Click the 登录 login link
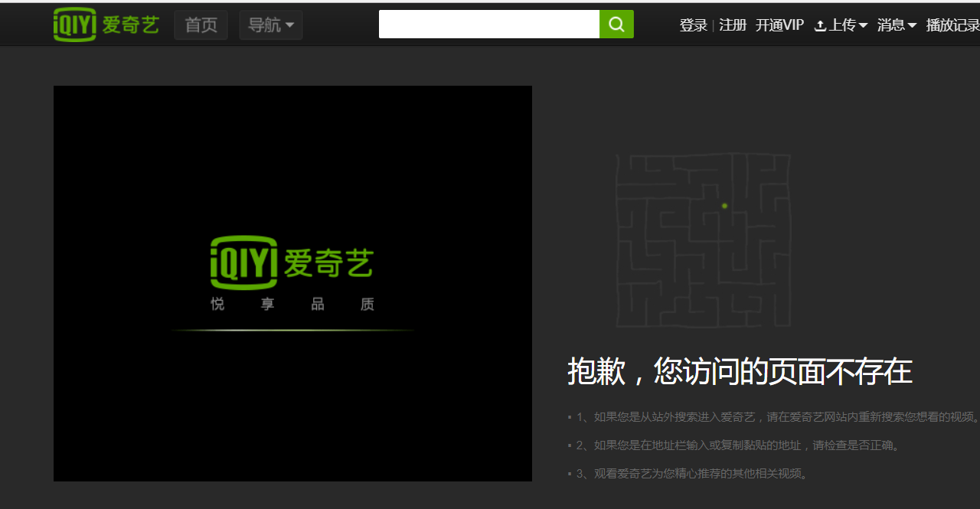This screenshot has height=509, width=980. coord(693,25)
